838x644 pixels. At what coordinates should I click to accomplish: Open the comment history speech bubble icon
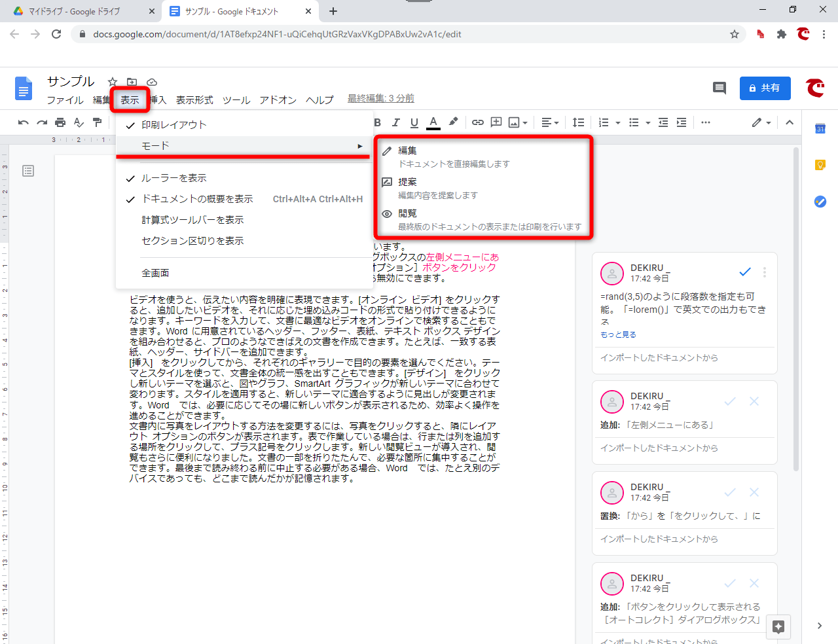(x=719, y=88)
